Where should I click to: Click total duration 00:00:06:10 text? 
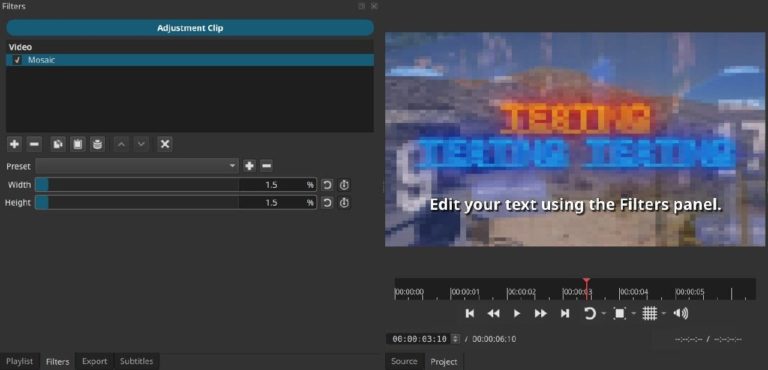pos(494,339)
